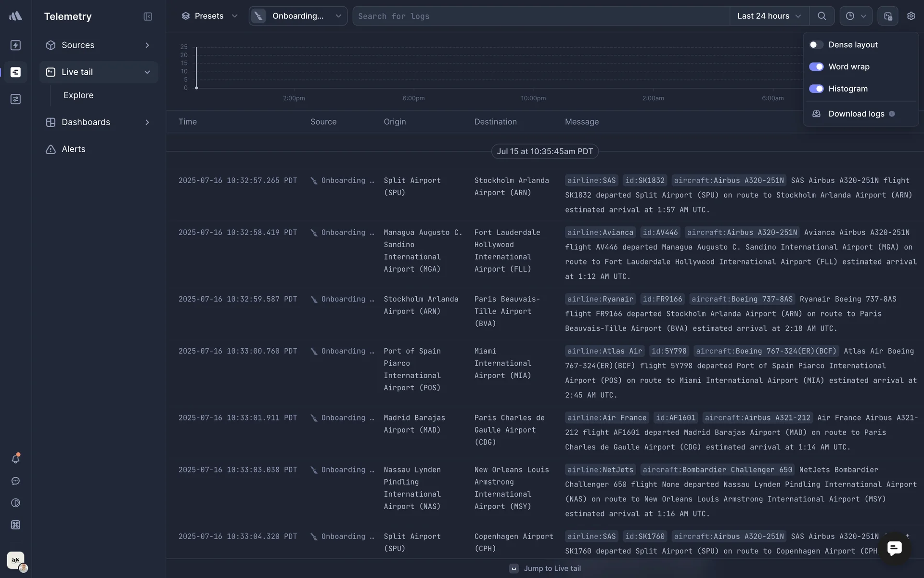Open the Explore menu item

tap(78, 95)
